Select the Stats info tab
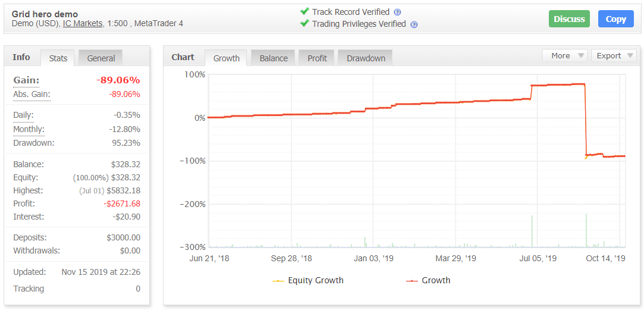This screenshot has width=644, height=310. 58,58
